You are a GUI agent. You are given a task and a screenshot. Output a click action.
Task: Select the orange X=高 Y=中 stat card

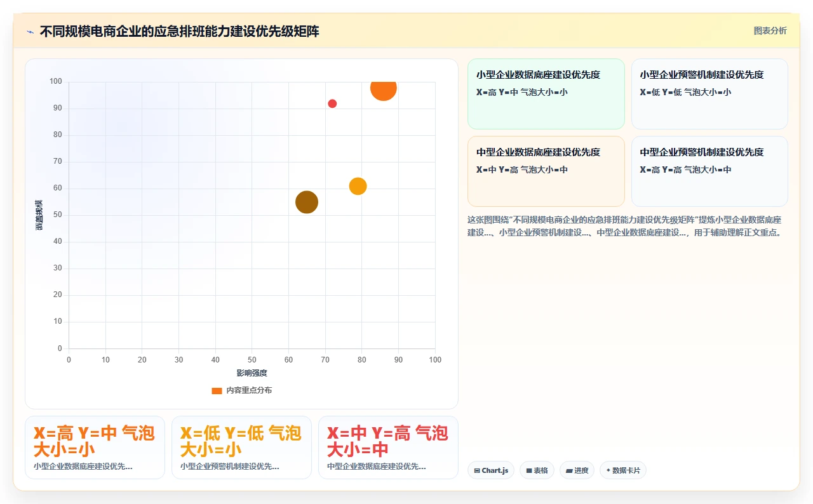[x=95, y=448]
